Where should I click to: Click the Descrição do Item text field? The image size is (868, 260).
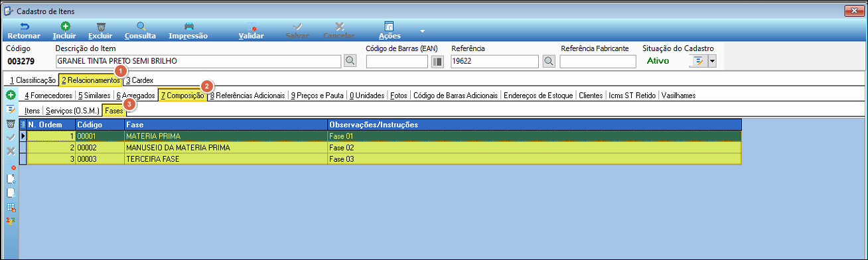(198, 61)
